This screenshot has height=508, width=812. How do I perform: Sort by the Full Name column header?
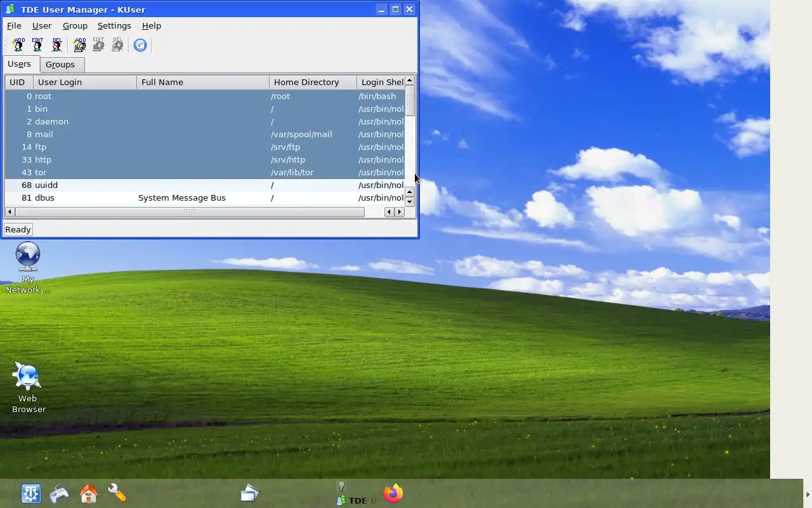(x=203, y=82)
